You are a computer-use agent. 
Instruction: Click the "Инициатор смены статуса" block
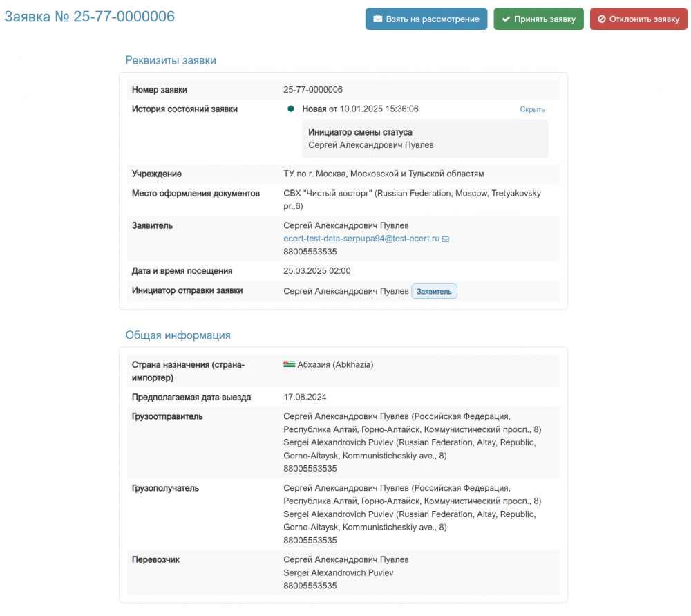click(425, 138)
